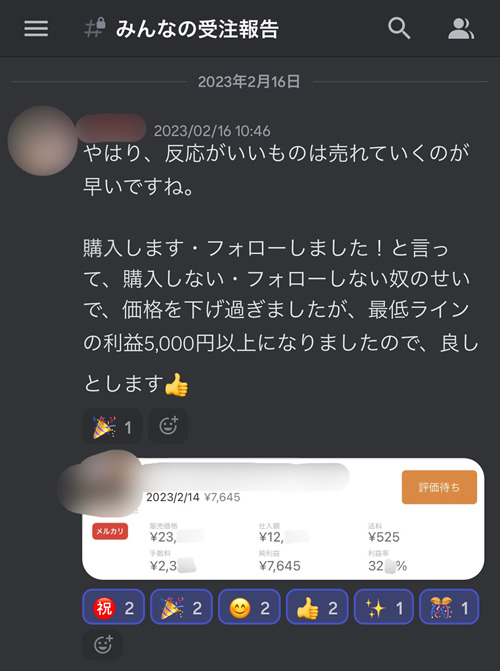Toggle the party popper reaction with count 2

182,607
